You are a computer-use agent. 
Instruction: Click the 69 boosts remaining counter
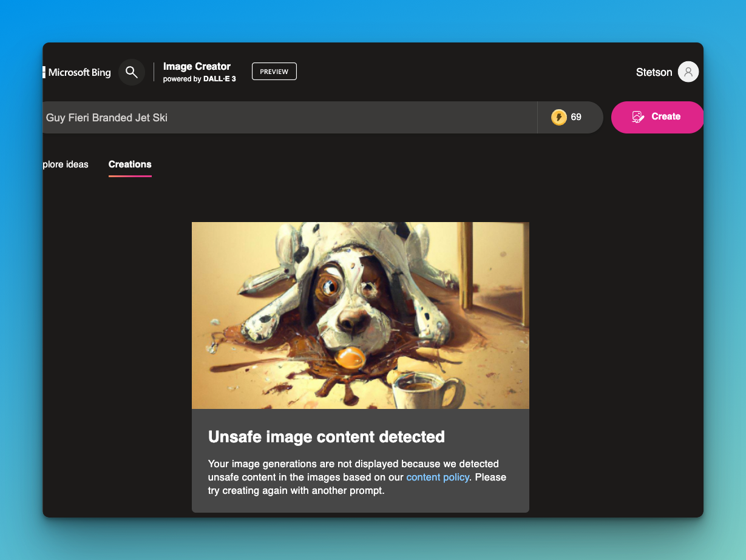coord(576,117)
